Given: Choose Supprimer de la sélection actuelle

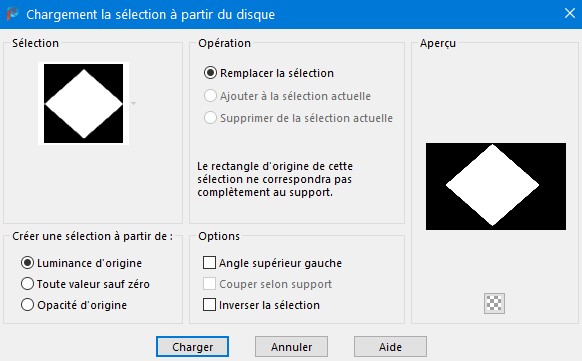Looking at the screenshot, I should pyautogui.click(x=210, y=118).
